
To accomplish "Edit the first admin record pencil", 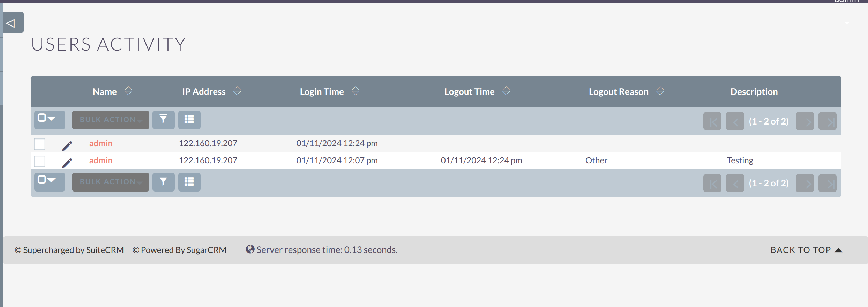I will [67, 145].
